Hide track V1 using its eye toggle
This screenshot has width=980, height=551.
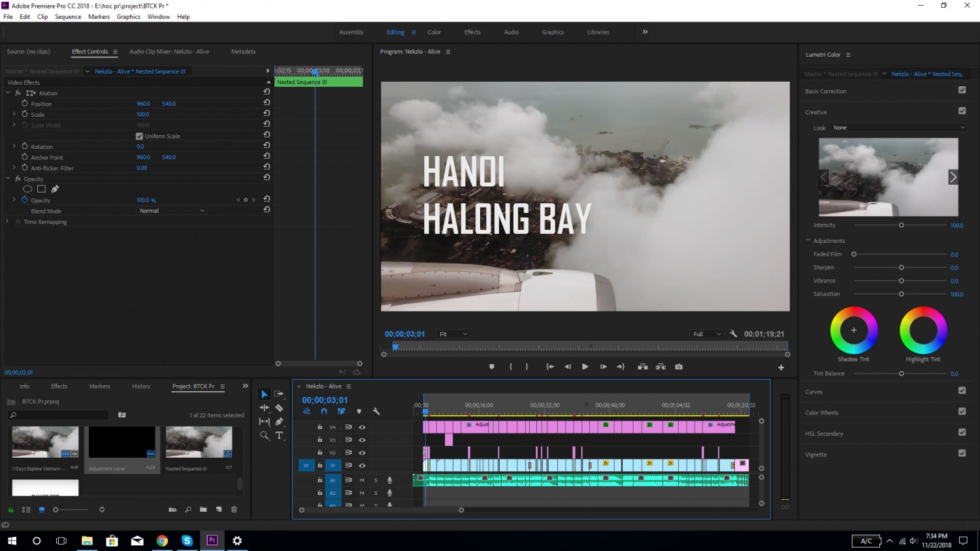point(362,465)
